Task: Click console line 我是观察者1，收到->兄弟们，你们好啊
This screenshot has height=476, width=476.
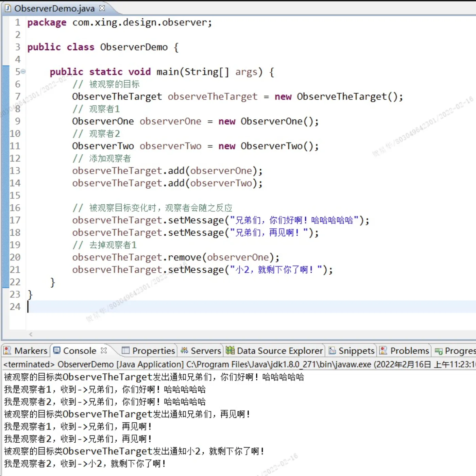Action: point(105,389)
